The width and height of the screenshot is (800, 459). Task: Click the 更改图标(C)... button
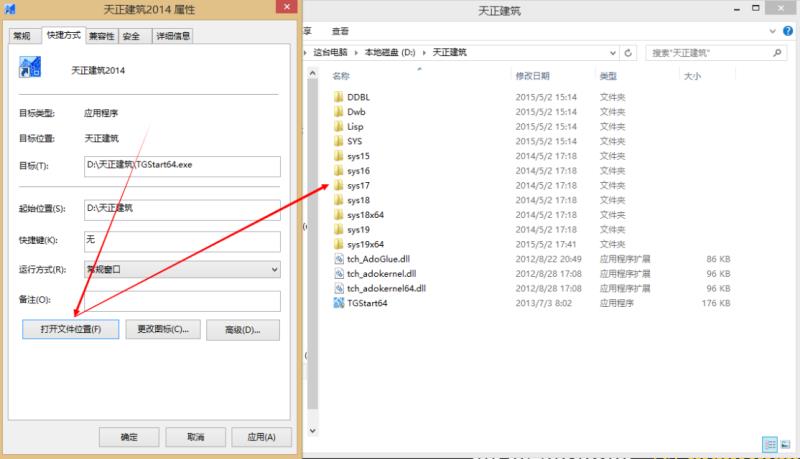click(x=163, y=329)
